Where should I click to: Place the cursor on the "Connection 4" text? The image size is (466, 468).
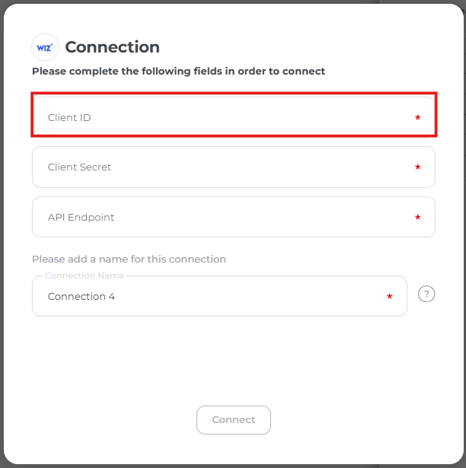coord(81,296)
